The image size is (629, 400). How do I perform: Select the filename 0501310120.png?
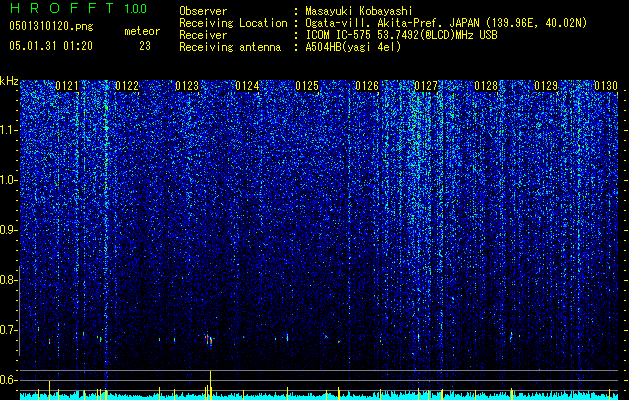[x=51, y=26]
